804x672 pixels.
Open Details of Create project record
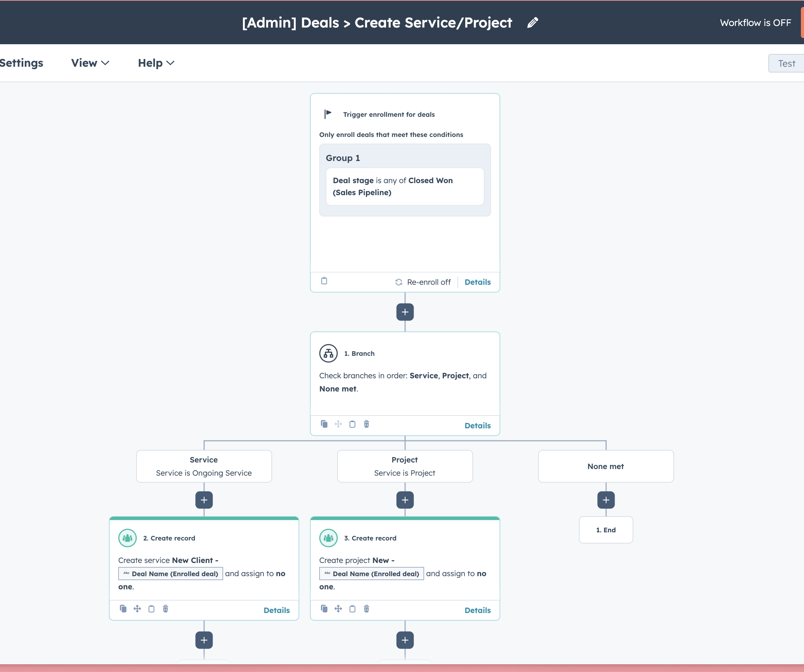tap(477, 610)
